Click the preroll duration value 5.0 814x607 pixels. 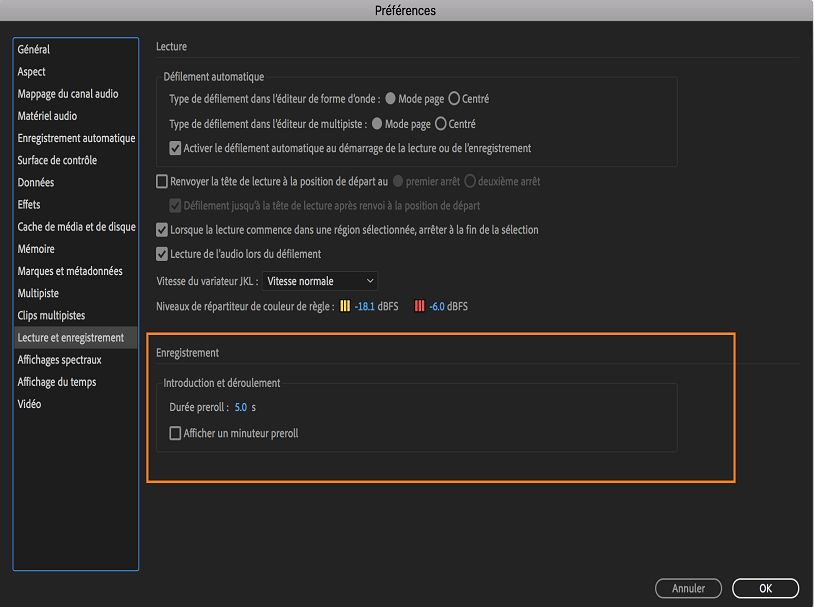240,408
